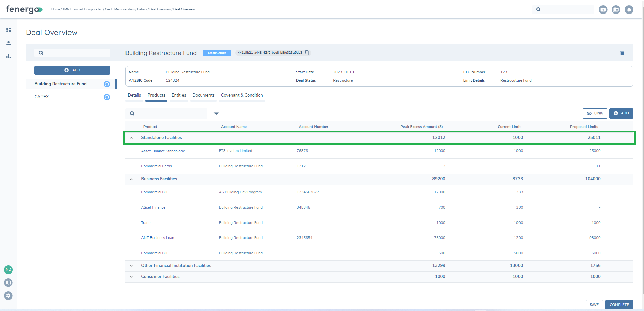The height and width of the screenshot is (311, 644).
Task: Open the Asset Finance Standalone product link
Action: tap(163, 151)
